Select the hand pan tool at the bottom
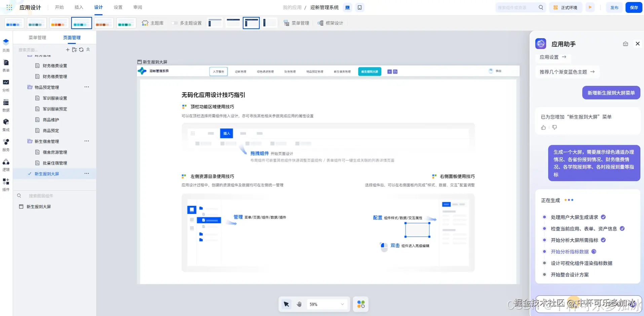 pos(299,304)
